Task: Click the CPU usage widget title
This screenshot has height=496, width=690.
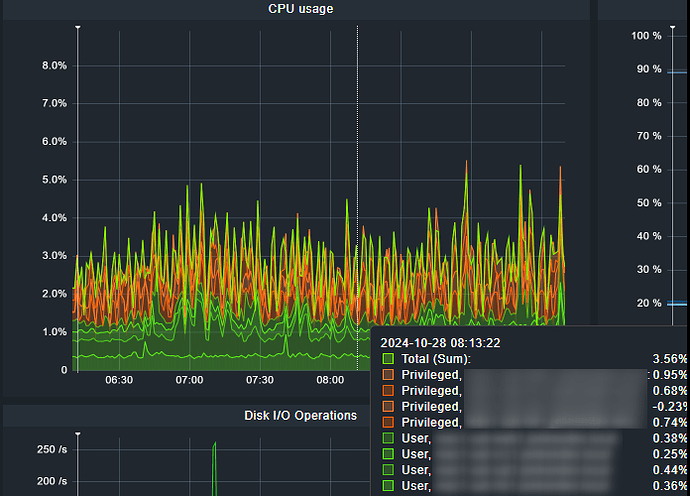Action: click(x=301, y=9)
